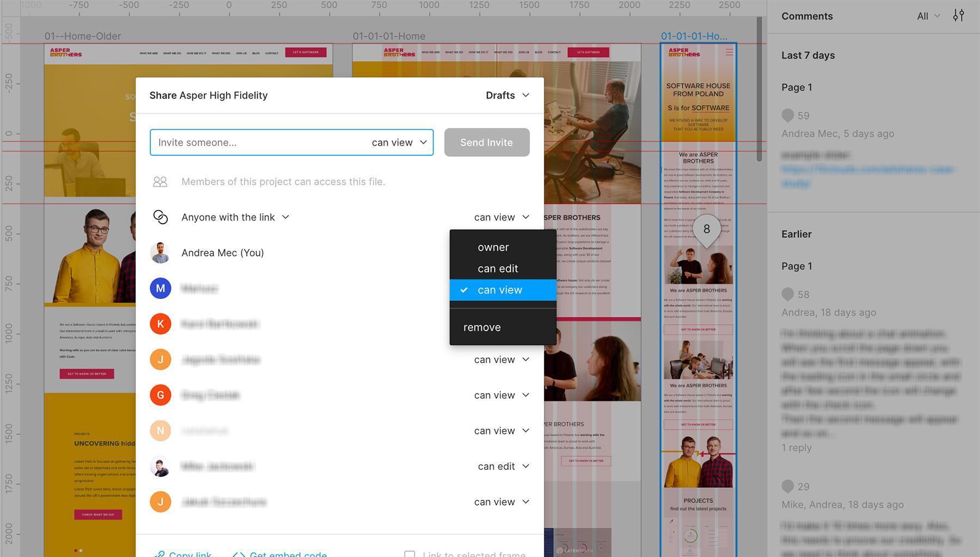This screenshot has width=980, height=557.
Task: Open the hamburger menu on the selected frame
Action: point(728,52)
